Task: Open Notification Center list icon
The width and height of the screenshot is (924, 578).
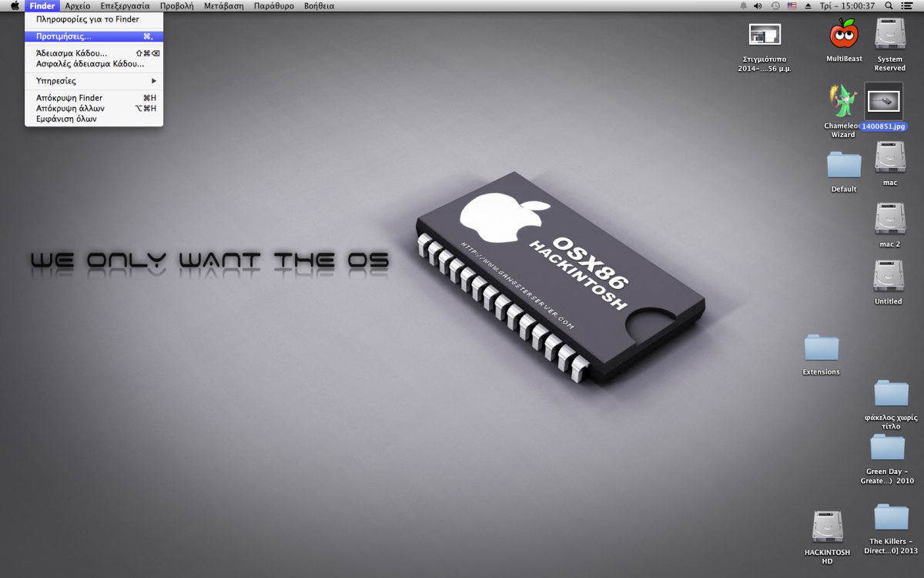Action: click(x=907, y=5)
